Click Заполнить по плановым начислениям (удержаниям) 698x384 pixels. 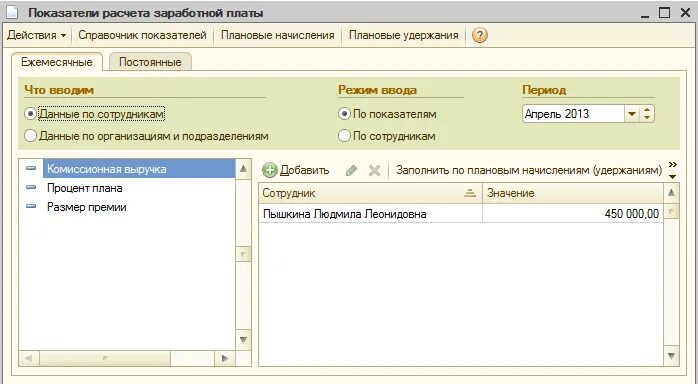click(x=529, y=170)
